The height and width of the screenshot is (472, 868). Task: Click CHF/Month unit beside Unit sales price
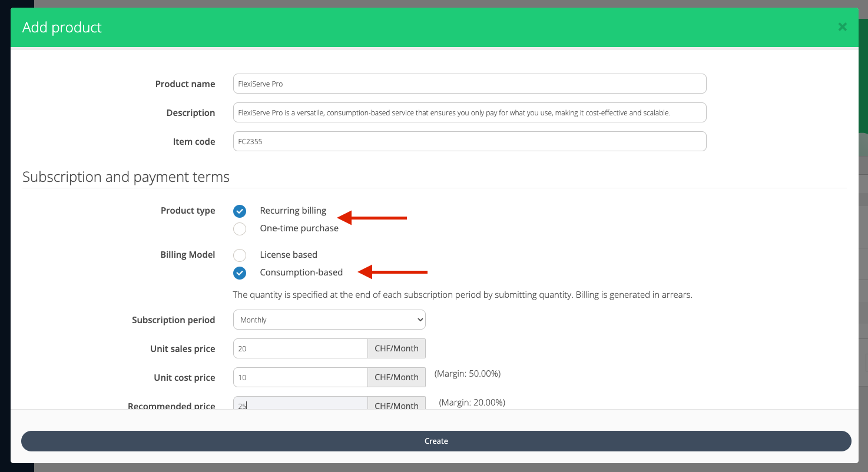click(x=396, y=348)
